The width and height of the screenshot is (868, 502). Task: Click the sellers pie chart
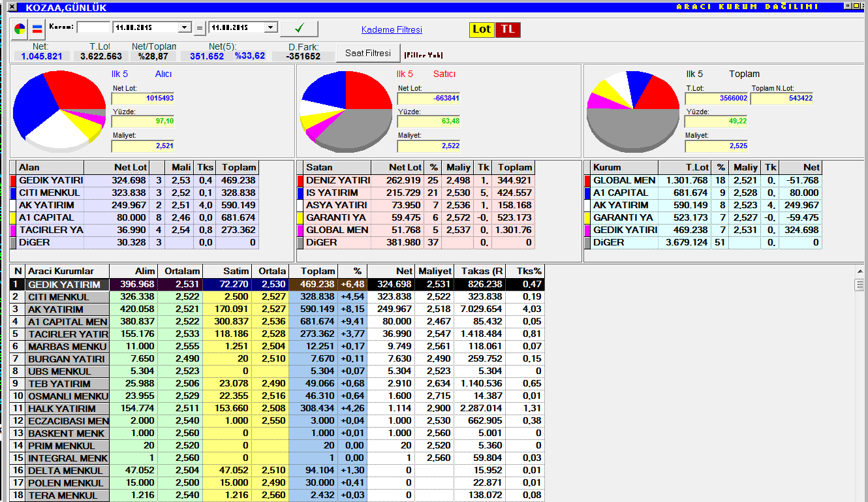(345, 110)
